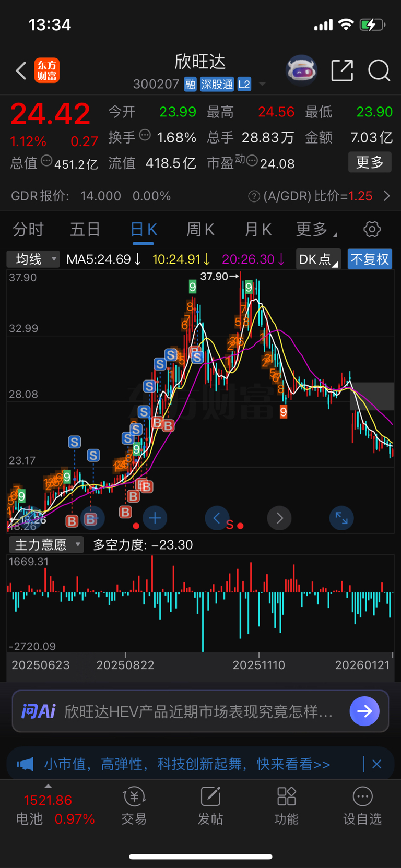The width and height of the screenshot is (401, 868).
Task: Send the Ai question arrow button
Action: coord(364,711)
